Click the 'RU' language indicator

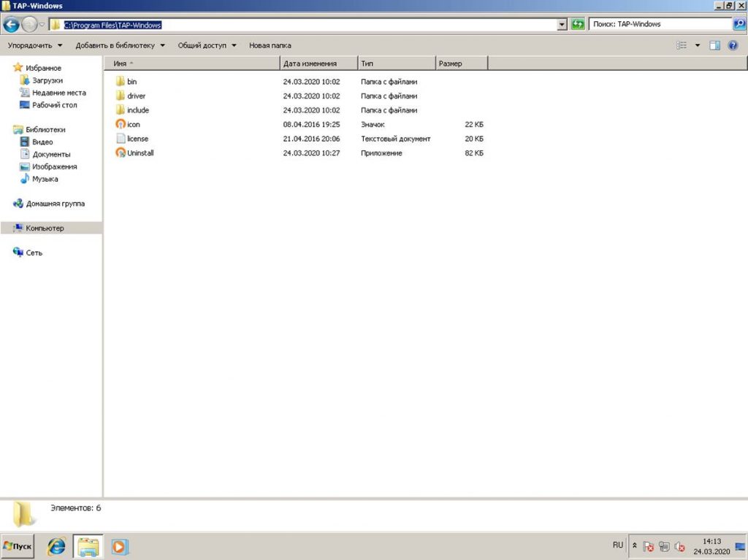tap(618, 545)
